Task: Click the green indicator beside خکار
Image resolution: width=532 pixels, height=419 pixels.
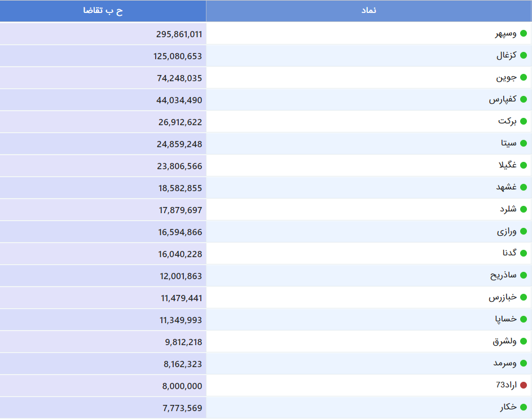Action: [524, 407]
